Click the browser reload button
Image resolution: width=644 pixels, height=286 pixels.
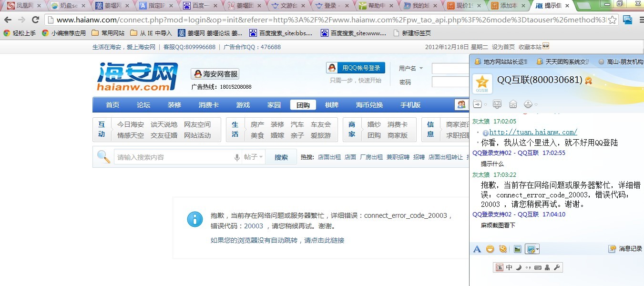point(35,20)
